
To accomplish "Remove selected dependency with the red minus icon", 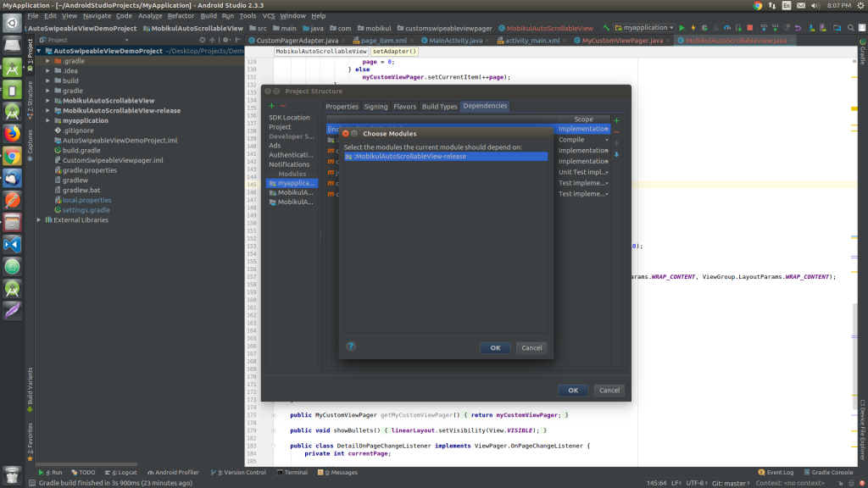I will pos(616,131).
